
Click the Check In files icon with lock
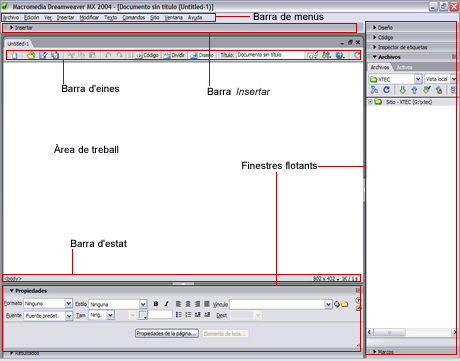[x=439, y=90]
